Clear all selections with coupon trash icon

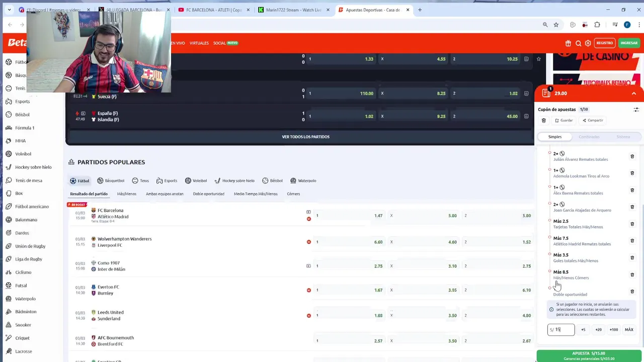click(x=543, y=121)
